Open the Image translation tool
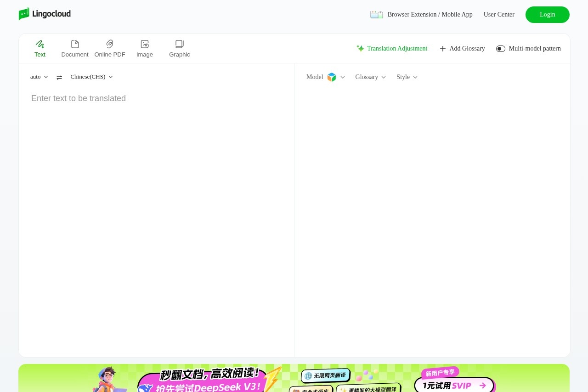The width and height of the screenshot is (588, 392). point(144,48)
